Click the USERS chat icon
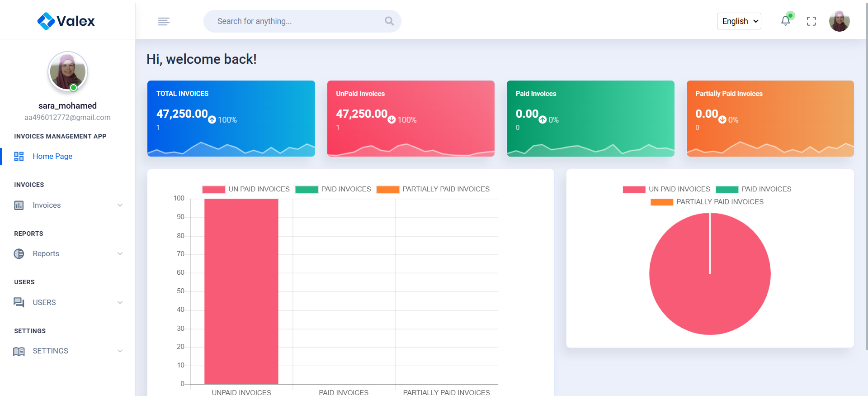The height and width of the screenshot is (396, 868). 19,302
